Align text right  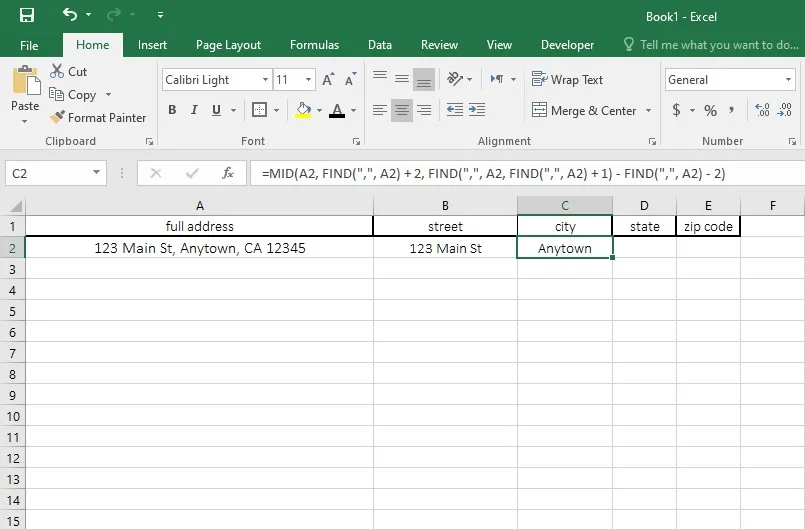click(424, 110)
